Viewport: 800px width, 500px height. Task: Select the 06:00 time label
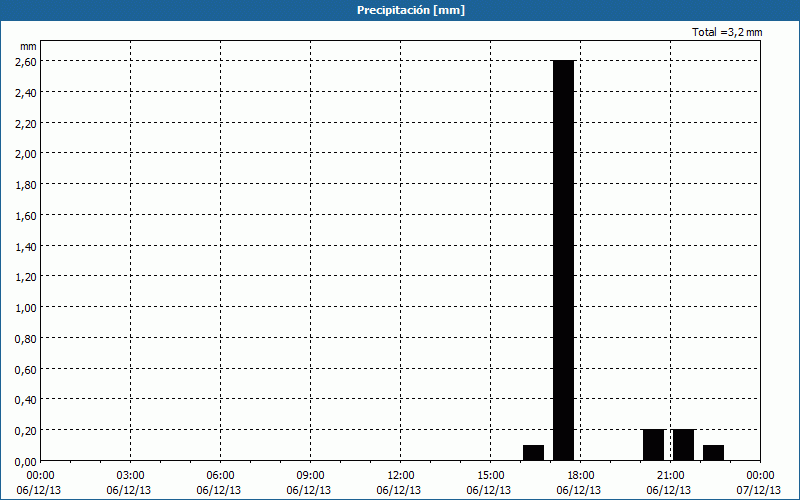[x=220, y=476]
